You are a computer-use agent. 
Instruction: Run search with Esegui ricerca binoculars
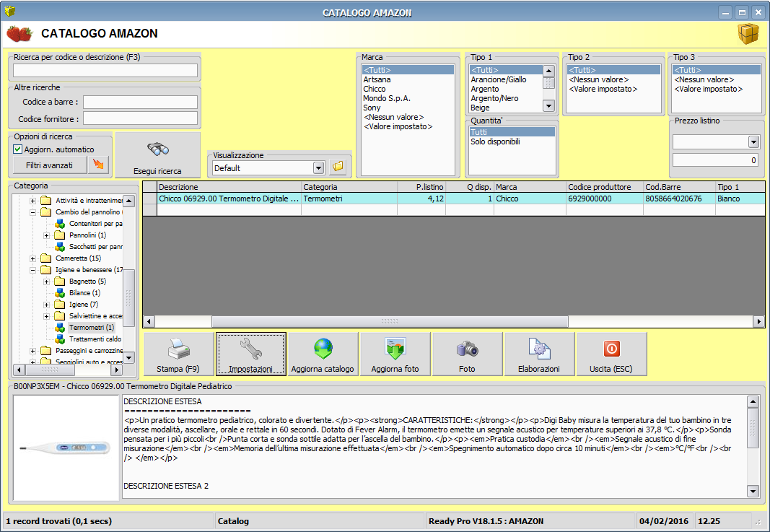tap(157, 155)
